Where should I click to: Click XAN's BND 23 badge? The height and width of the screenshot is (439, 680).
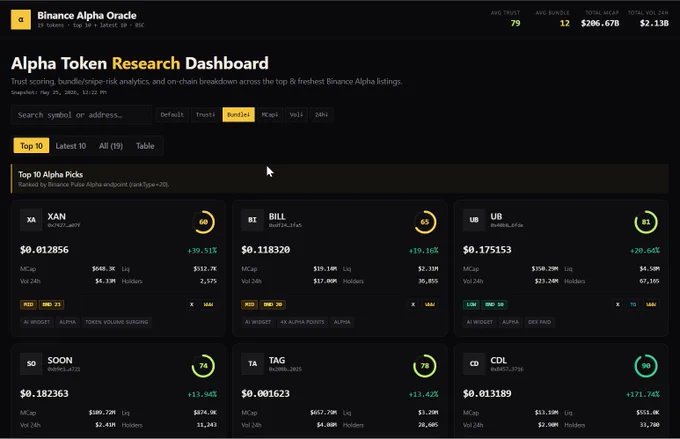[52, 305]
